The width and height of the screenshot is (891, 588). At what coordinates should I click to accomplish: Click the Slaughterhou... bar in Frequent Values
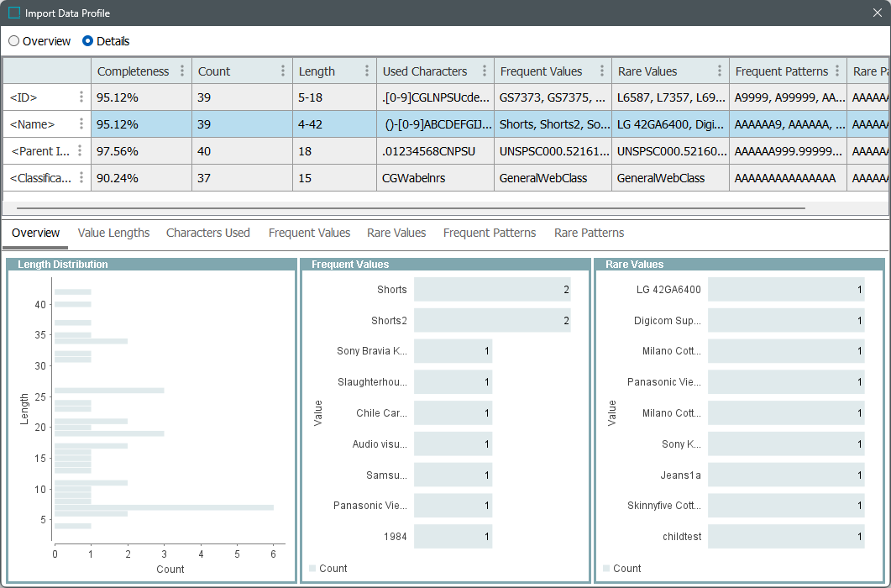point(453,381)
